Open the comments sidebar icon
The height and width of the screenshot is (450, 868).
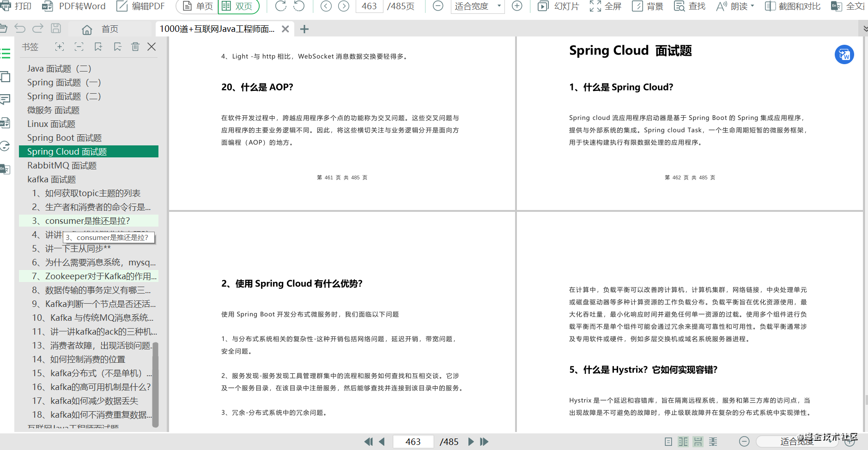[x=5, y=99]
